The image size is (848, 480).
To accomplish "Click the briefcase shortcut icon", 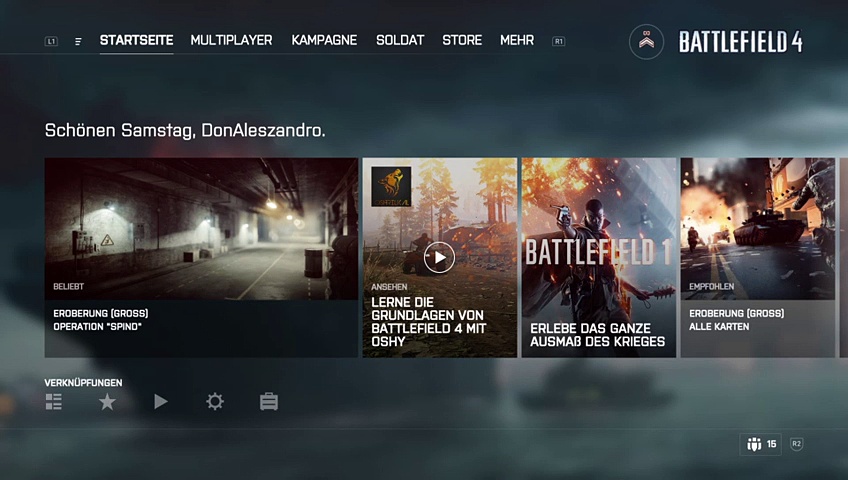I will tap(268, 402).
